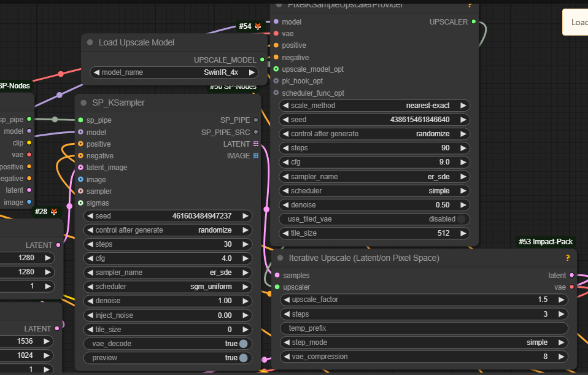Decrease cfg 9.0 in upscaler provider
Viewport: 588px width, 375px height.
[x=286, y=162]
